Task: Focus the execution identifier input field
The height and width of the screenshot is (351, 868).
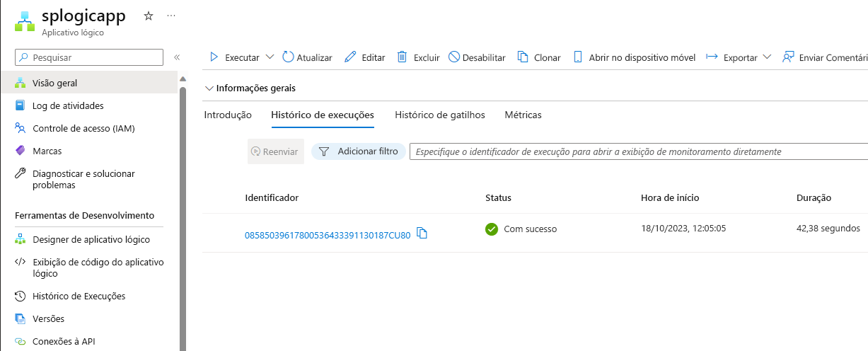Action: pos(639,151)
